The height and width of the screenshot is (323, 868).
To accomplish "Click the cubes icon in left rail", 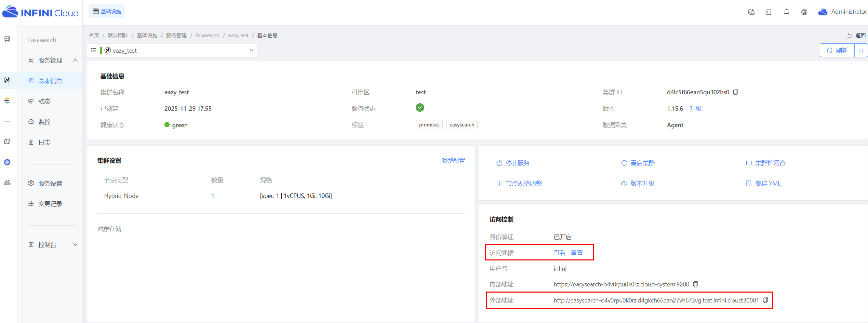I will click(x=7, y=183).
